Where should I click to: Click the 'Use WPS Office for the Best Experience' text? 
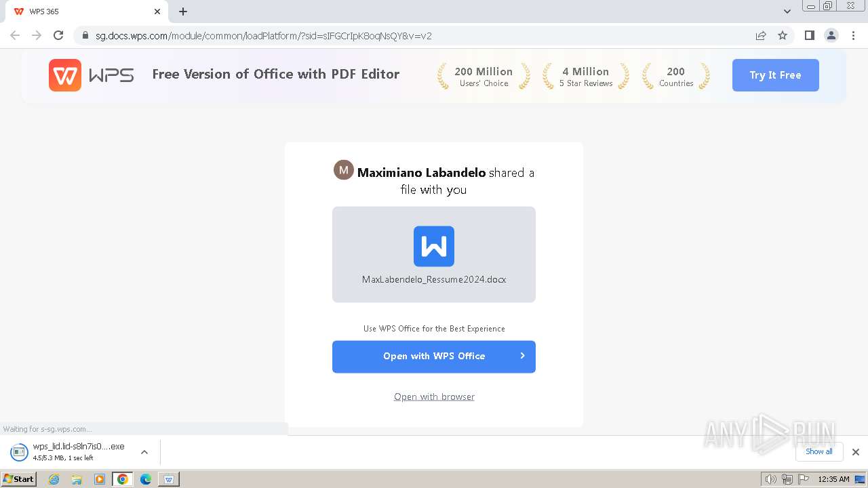[434, 329]
